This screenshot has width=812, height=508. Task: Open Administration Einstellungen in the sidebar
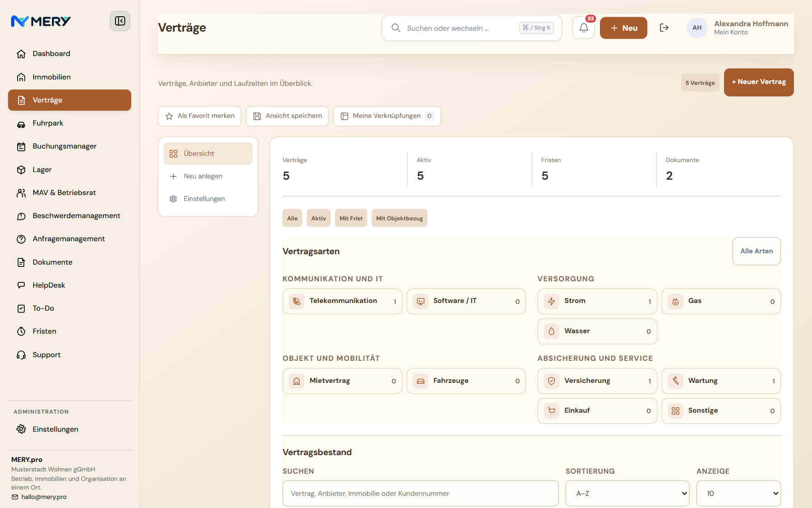coord(69,429)
